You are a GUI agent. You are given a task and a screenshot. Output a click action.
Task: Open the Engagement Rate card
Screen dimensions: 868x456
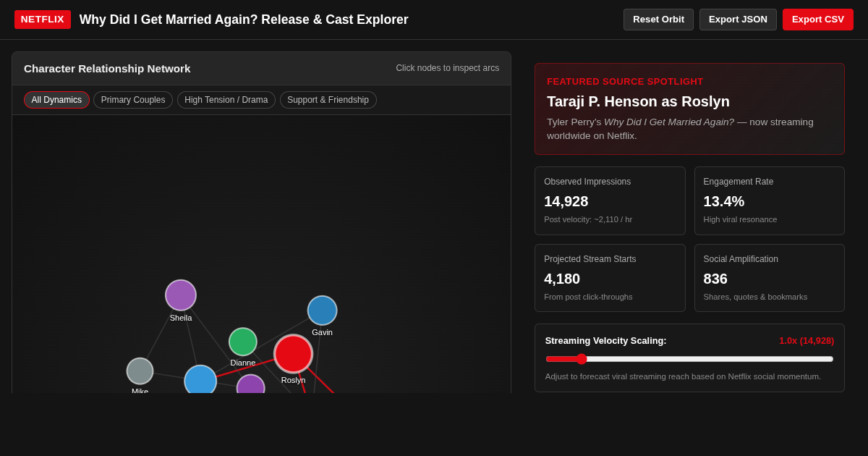tap(769, 201)
